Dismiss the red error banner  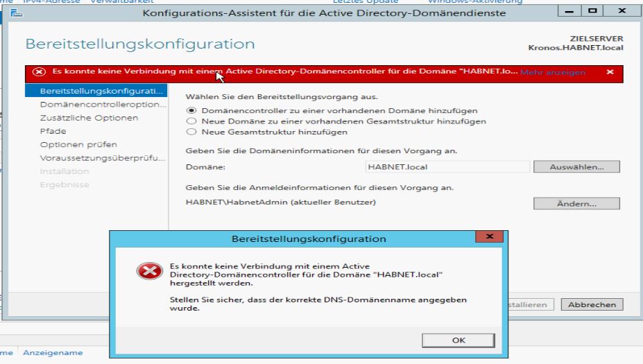[610, 71]
